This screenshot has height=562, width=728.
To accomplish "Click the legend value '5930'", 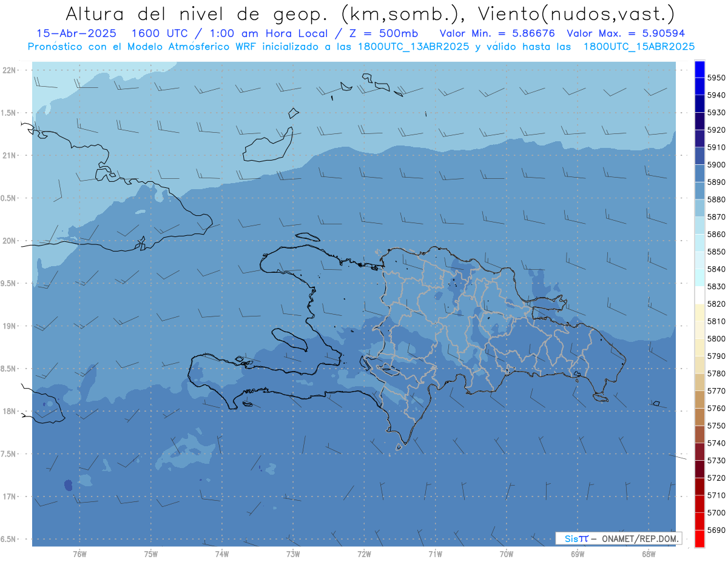I will click(716, 113).
